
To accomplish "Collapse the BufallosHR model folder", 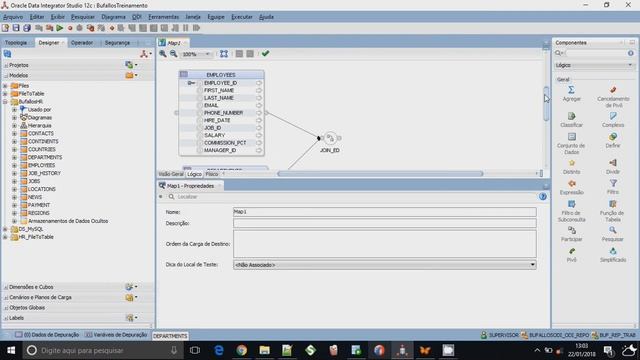I will coord(5,102).
